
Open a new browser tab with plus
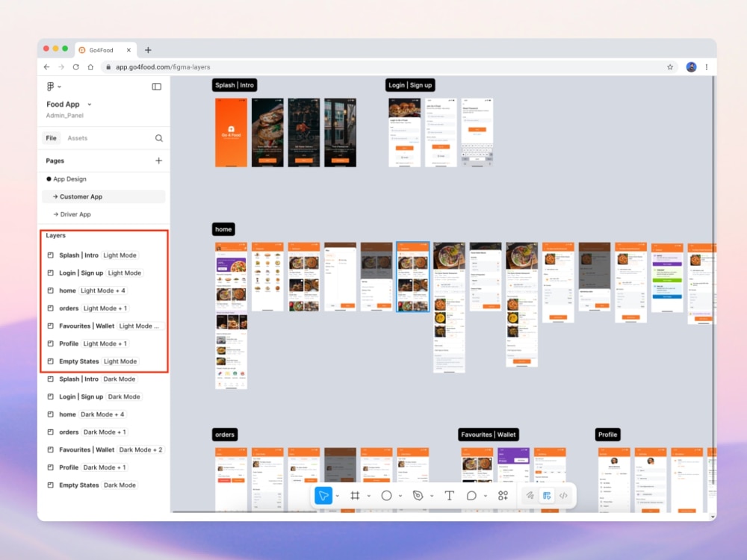point(148,50)
